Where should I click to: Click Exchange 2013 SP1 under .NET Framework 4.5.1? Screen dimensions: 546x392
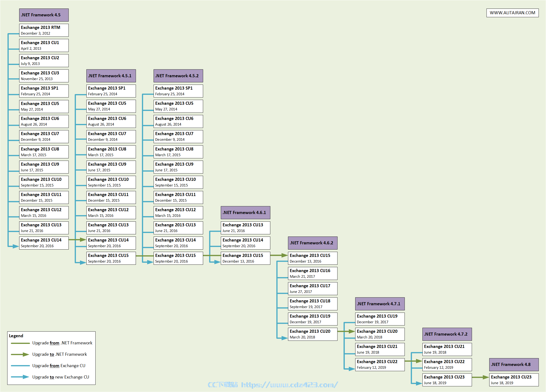(111, 91)
